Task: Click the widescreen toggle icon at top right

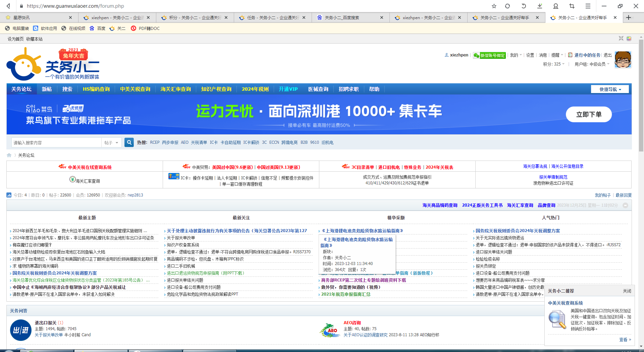Action: 621,39
